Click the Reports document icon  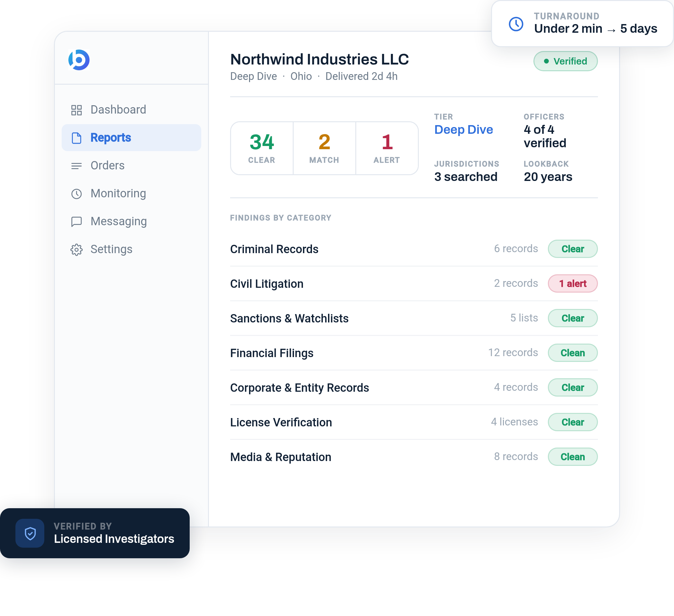(77, 138)
